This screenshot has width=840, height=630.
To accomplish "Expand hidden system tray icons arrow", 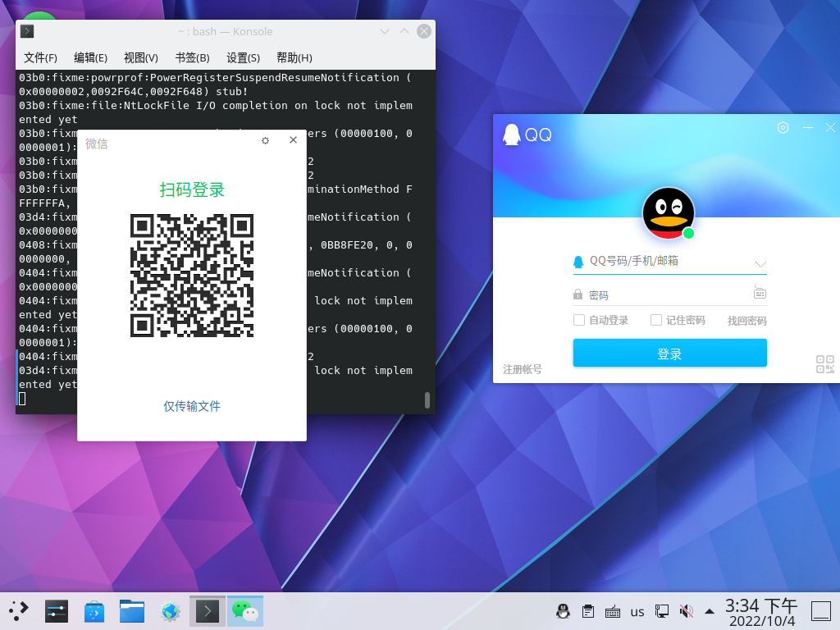I will (x=710, y=611).
